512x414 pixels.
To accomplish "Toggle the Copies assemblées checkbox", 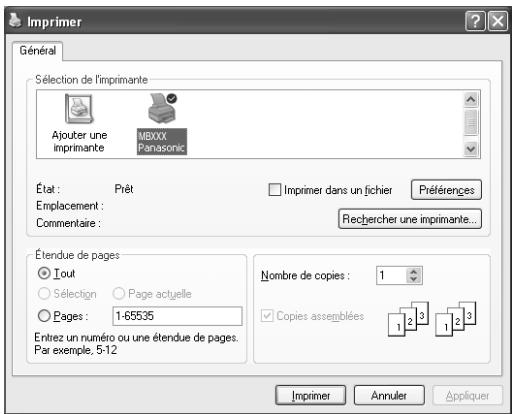I will [x=267, y=316].
